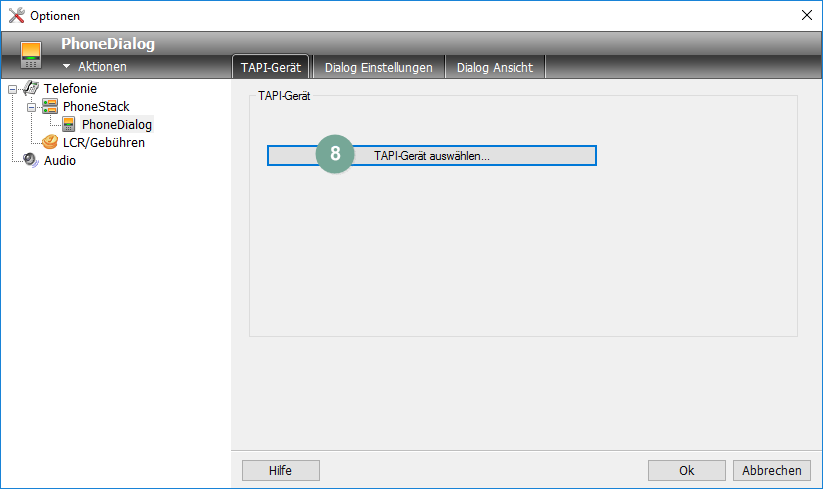The image size is (823, 489).
Task: Collapse the PhoneStack tree node
Action: coord(31,107)
